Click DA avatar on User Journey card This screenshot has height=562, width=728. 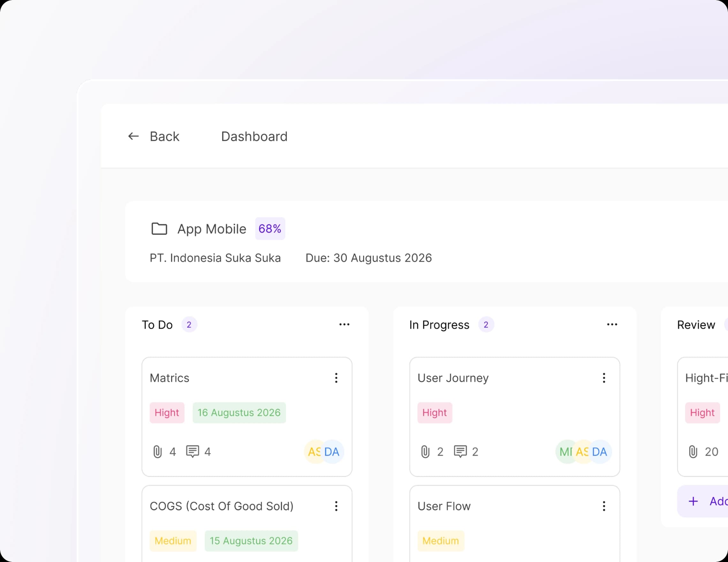tap(600, 452)
